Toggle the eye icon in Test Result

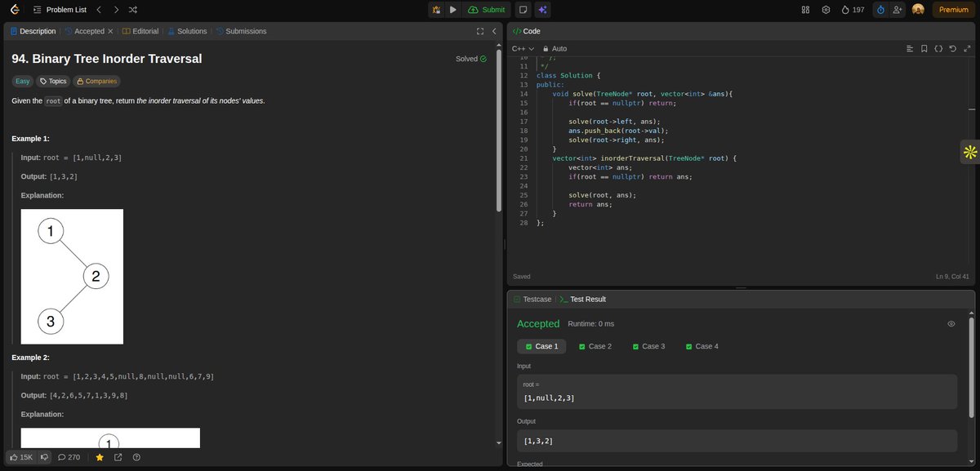click(x=951, y=324)
